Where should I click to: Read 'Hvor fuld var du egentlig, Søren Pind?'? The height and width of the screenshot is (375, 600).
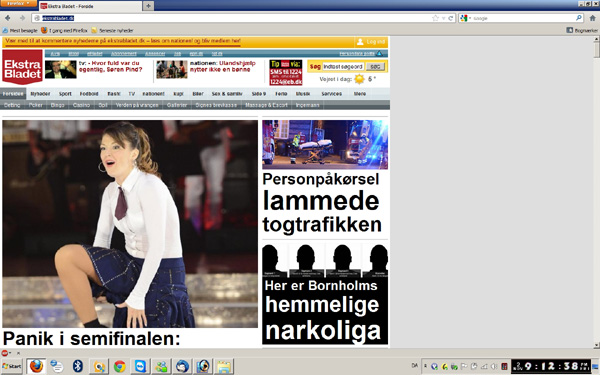click(x=110, y=66)
